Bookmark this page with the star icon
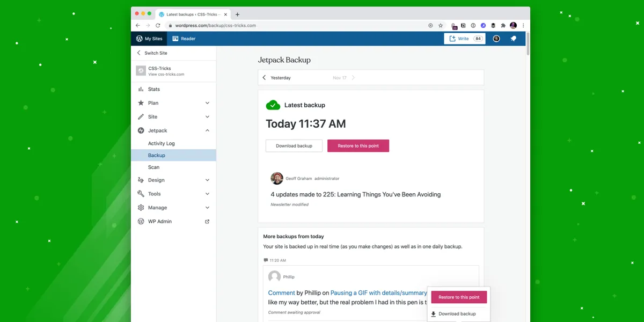This screenshot has width=644, height=322. tap(441, 25)
